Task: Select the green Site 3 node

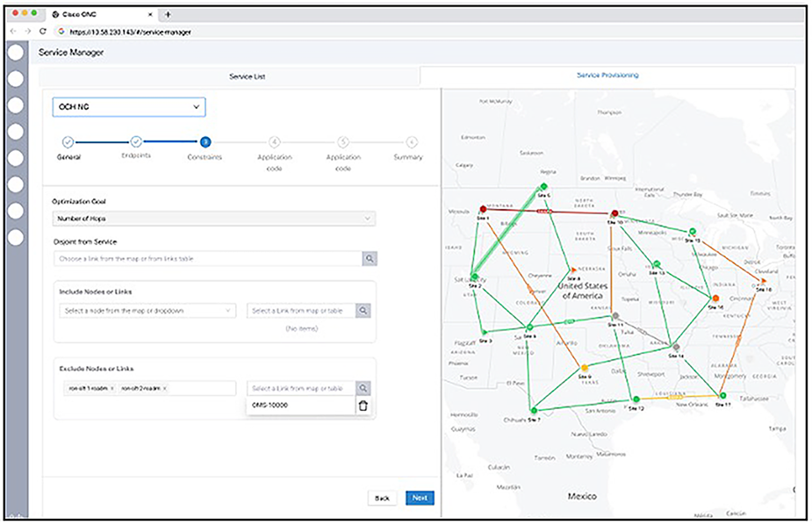Action: point(485,332)
